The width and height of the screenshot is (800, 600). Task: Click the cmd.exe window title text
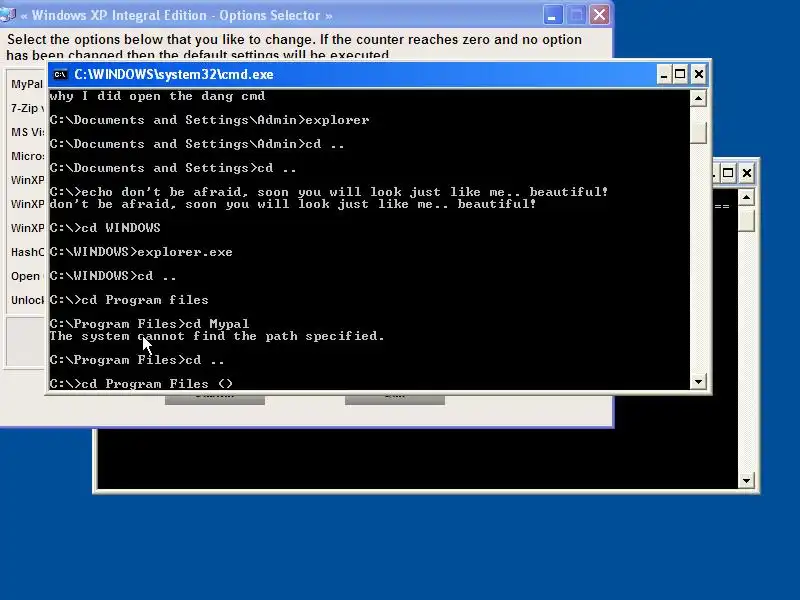(x=174, y=74)
